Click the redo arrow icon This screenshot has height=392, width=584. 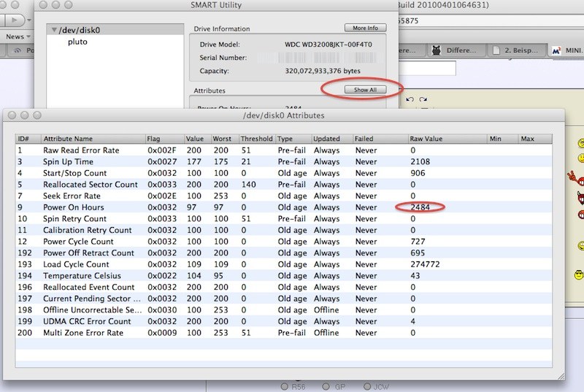point(423,99)
